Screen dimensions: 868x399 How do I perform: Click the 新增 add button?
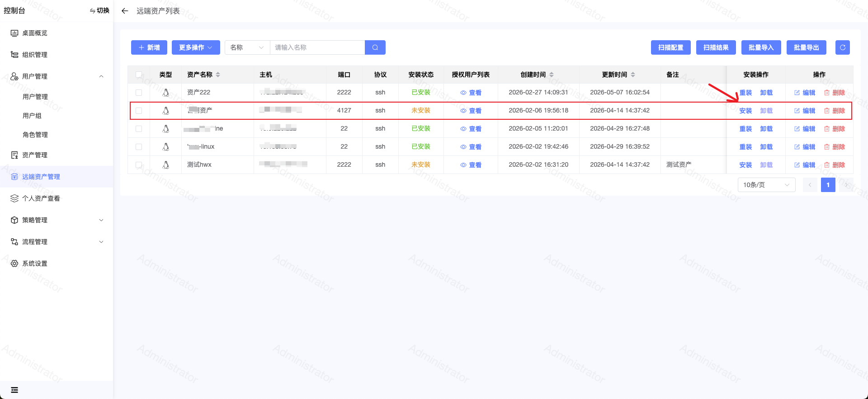pyautogui.click(x=149, y=47)
